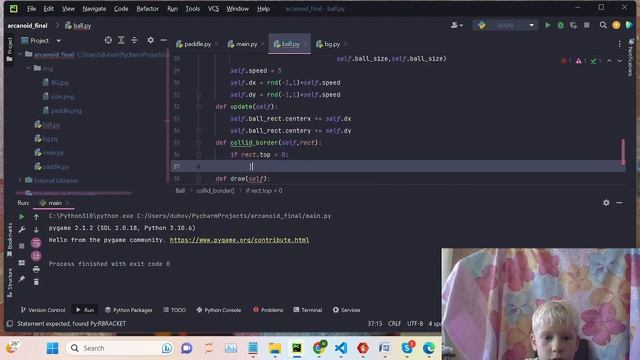Image resolution: width=640 pixels, height=360 pixels.
Task: Go to previous highlighted error arrow
Action: click(x=609, y=60)
